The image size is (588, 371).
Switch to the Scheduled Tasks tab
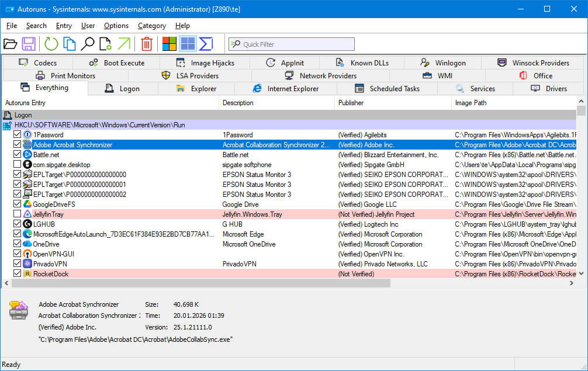tap(387, 89)
